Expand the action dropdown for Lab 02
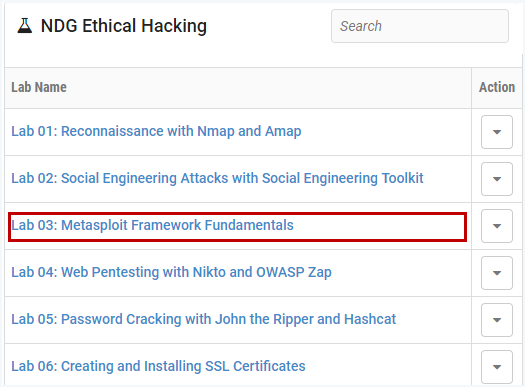Viewport: 525px width, 387px height. pyautogui.click(x=497, y=179)
